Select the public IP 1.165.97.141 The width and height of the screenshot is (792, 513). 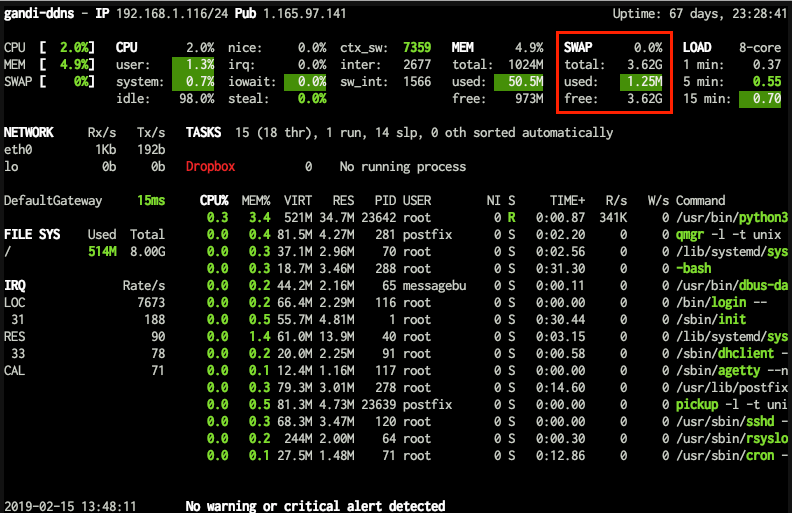coord(304,14)
